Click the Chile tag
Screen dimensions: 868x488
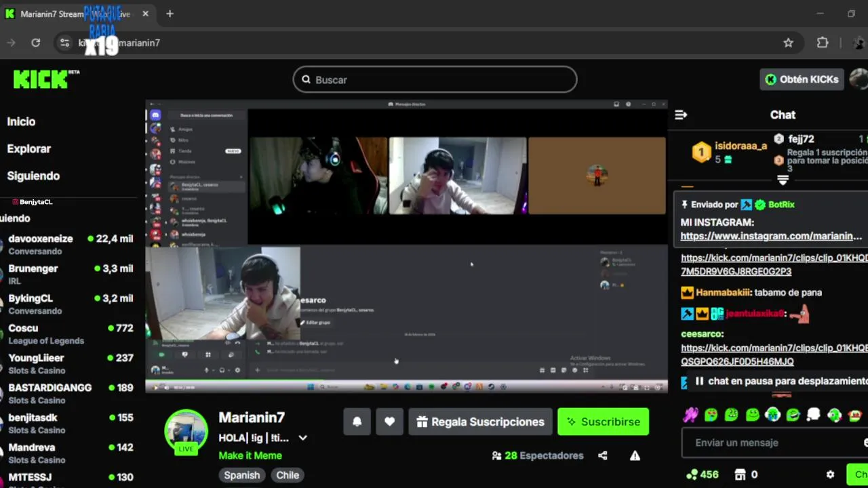(288, 475)
